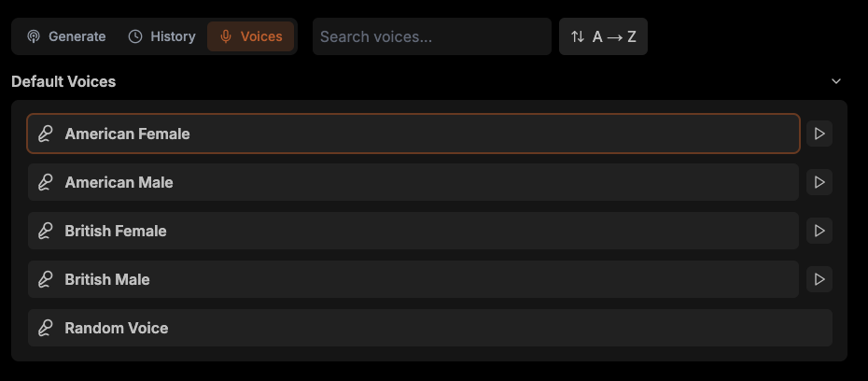Screen dimensions: 868x381
Task: Collapse the Default Voices section chevron
Action: pyautogui.click(x=836, y=81)
